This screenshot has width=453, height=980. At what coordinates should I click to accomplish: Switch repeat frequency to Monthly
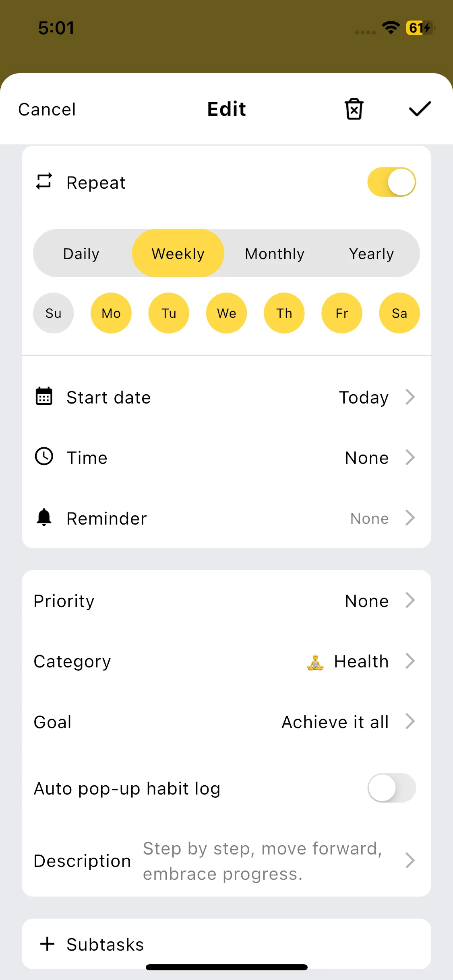point(275,253)
